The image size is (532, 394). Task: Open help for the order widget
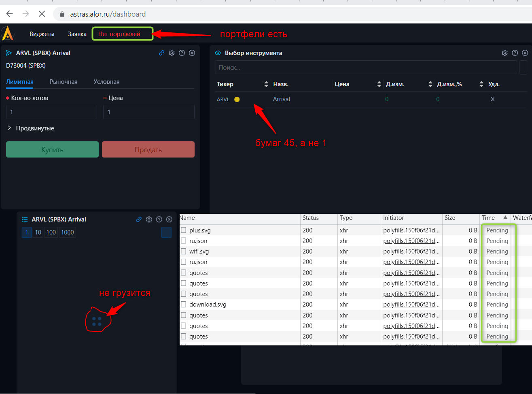click(182, 53)
